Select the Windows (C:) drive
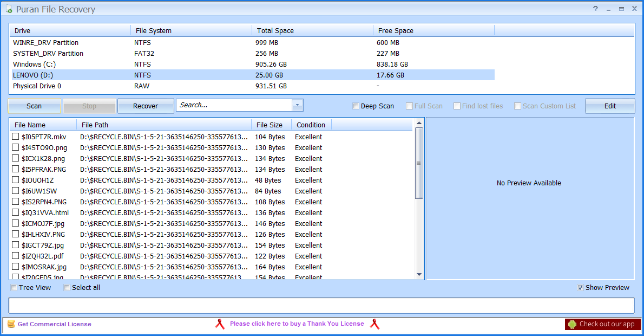The width and height of the screenshot is (644, 336). 252,64
